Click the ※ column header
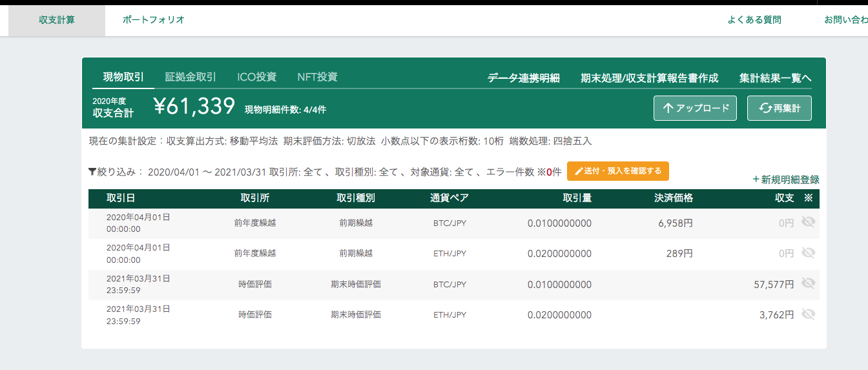868x370 pixels. (x=808, y=198)
